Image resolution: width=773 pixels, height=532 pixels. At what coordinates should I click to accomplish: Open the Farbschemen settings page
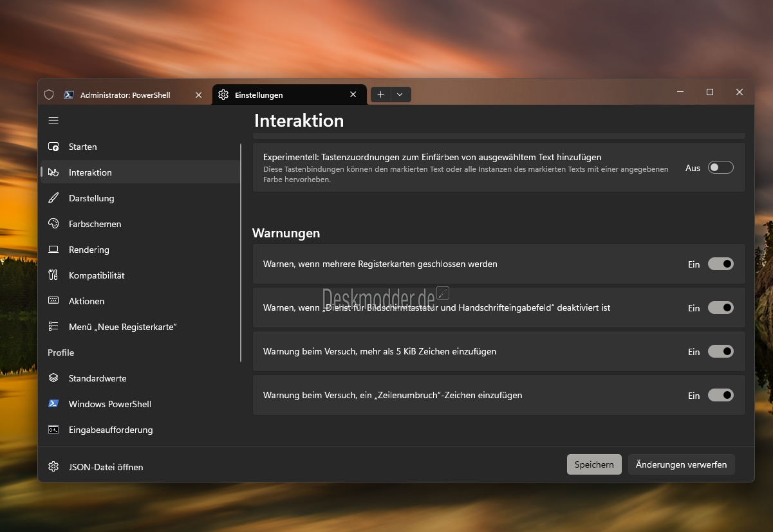pyautogui.click(x=140, y=224)
